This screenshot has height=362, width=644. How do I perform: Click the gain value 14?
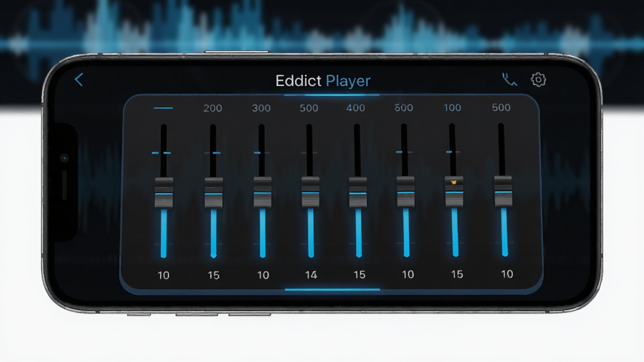point(311,275)
